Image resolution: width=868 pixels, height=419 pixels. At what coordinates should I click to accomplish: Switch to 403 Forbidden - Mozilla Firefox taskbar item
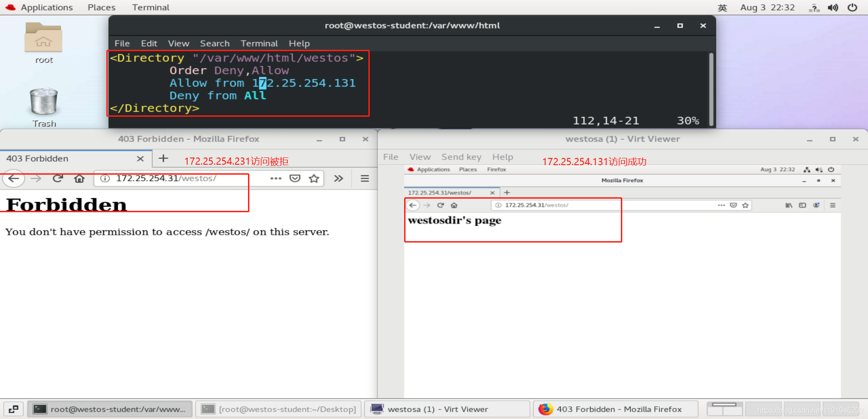pyautogui.click(x=616, y=409)
